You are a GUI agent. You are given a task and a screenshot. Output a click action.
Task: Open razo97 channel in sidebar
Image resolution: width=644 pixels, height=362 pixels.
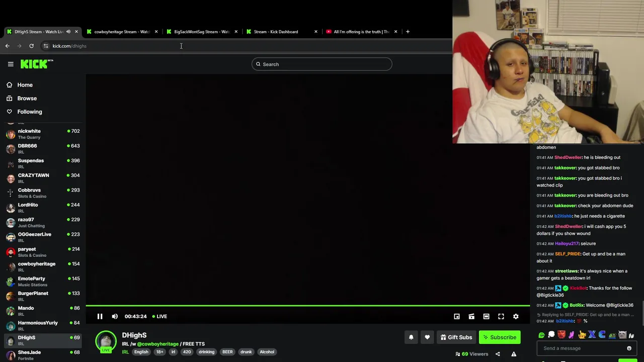(43, 222)
